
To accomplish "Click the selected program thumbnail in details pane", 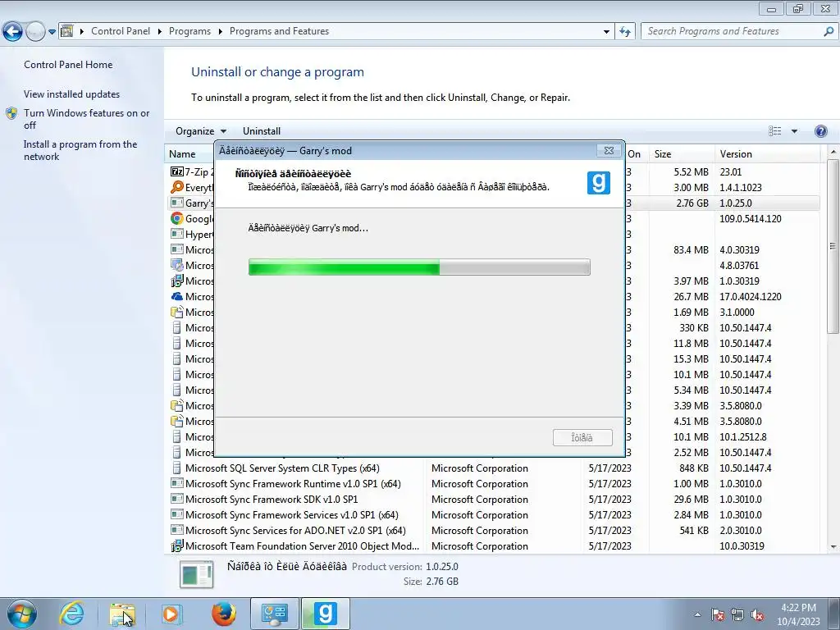I will [x=196, y=574].
